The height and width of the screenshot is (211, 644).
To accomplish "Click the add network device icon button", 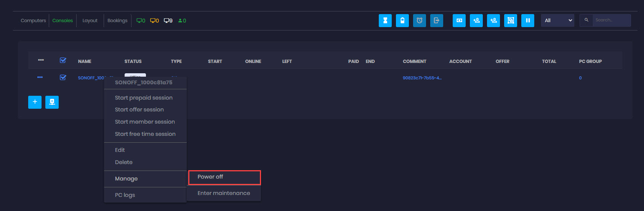I will pos(52,102).
